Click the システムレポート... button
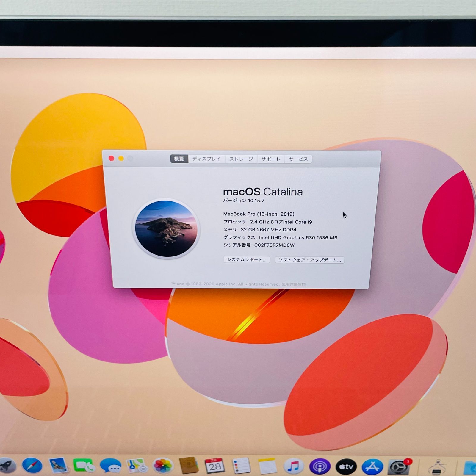Image resolution: width=476 pixels, height=476 pixels. click(247, 260)
